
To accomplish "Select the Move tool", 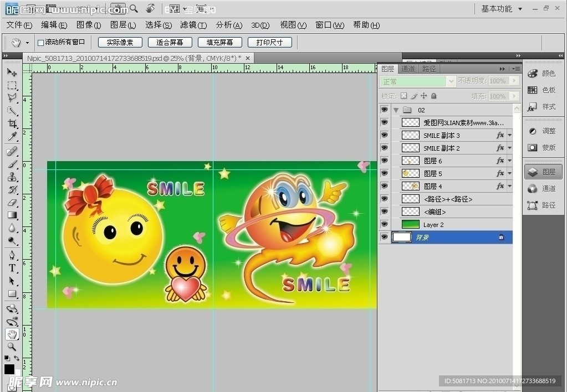I will tap(12, 73).
